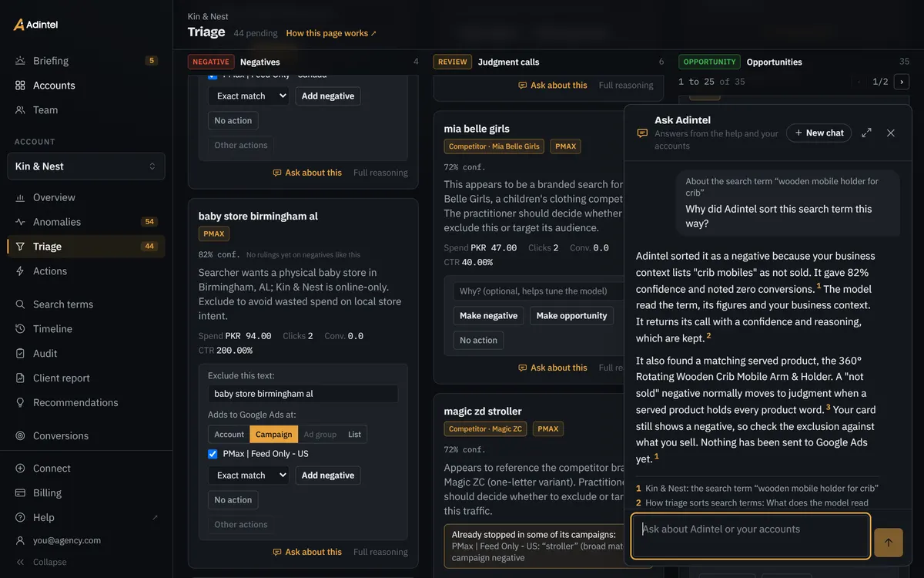924x578 pixels.
Task: Click the Actions icon in sidebar
Action: coord(20,271)
